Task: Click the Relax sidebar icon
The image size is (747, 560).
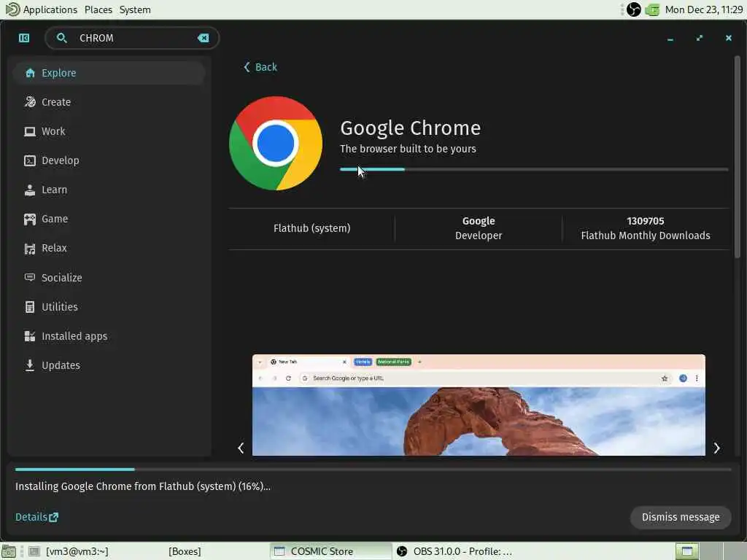Action: pos(29,248)
